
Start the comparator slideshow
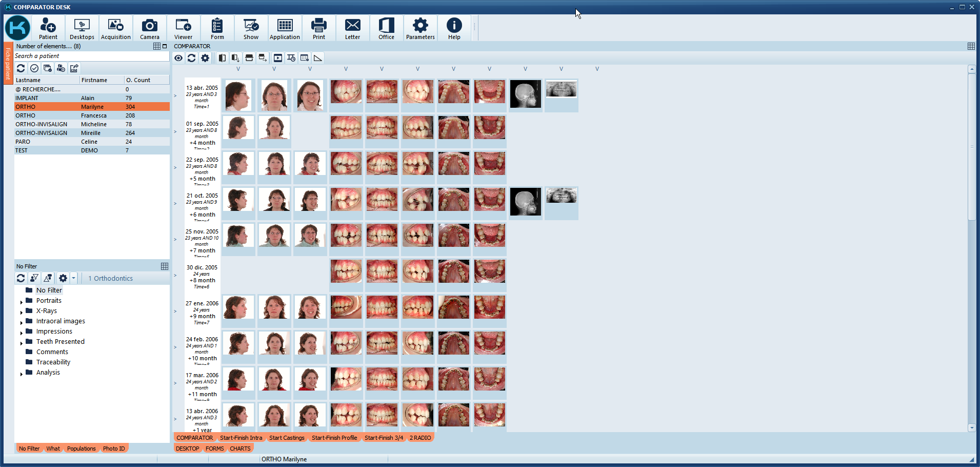pyautogui.click(x=277, y=58)
